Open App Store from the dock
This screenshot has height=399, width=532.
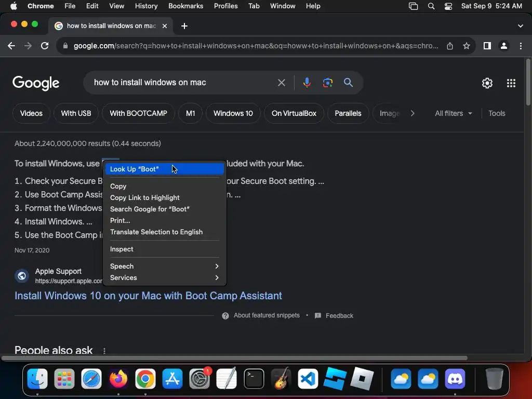[x=172, y=379]
